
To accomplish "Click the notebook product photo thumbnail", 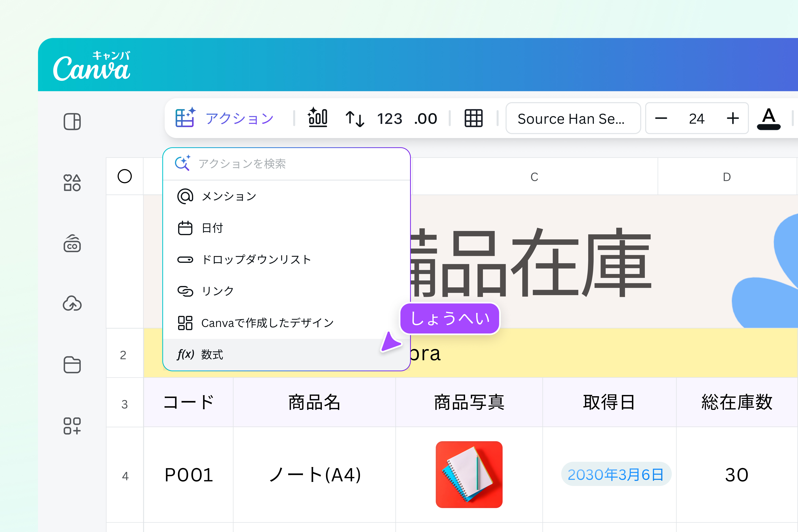I will click(x=469, y=475).
